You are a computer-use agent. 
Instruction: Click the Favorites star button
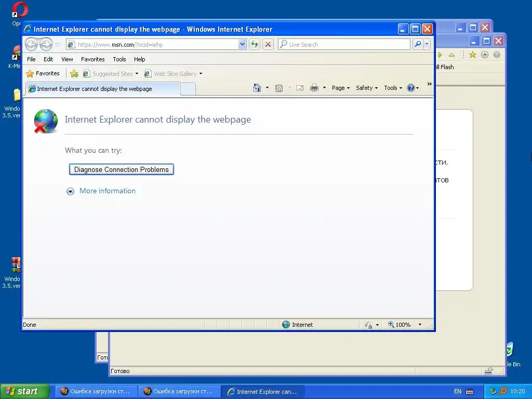click(43, 73)
